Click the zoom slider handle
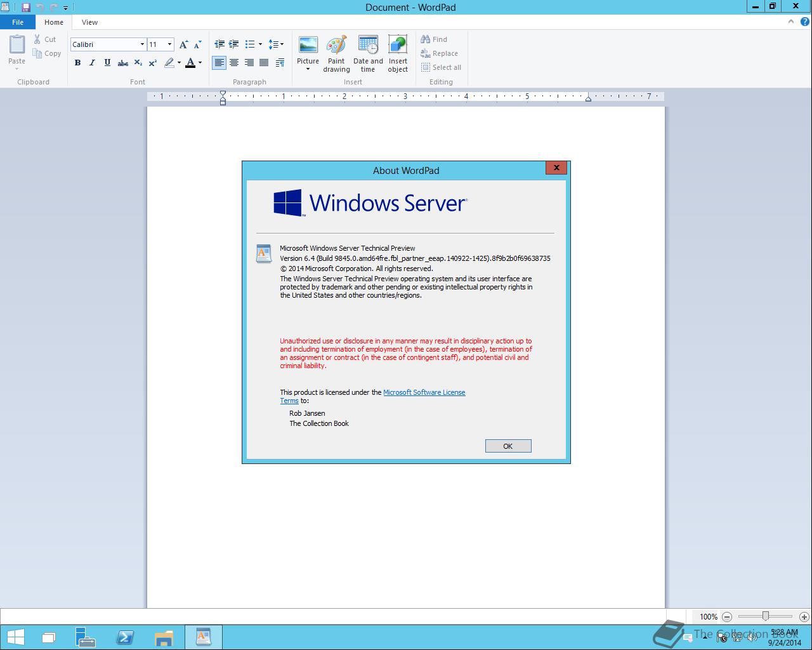Screen dimensions: 812x650 [x=766, y=616]
